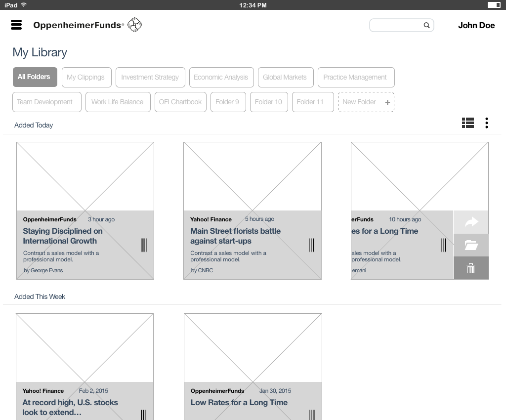Open Folder 9

pos(228,102)
